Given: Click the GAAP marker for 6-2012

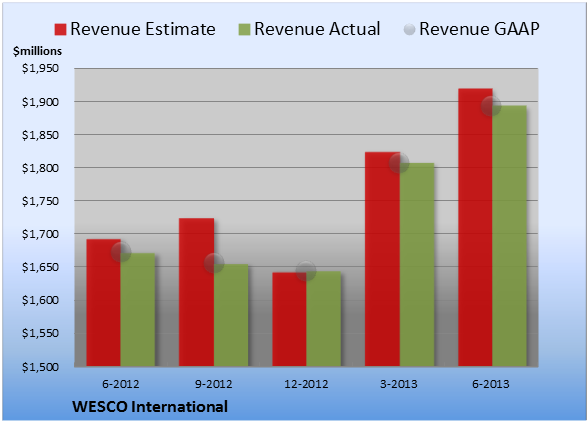Looking at the screenshot, I should (121, 252).
